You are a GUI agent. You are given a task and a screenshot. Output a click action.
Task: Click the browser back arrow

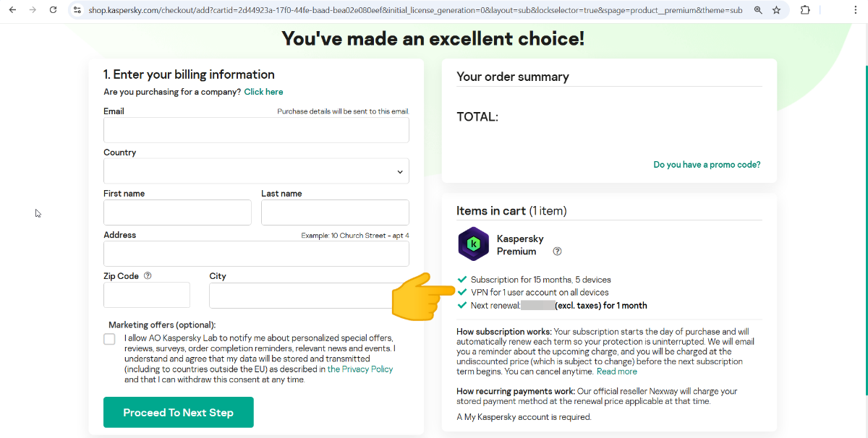(12, 10)
